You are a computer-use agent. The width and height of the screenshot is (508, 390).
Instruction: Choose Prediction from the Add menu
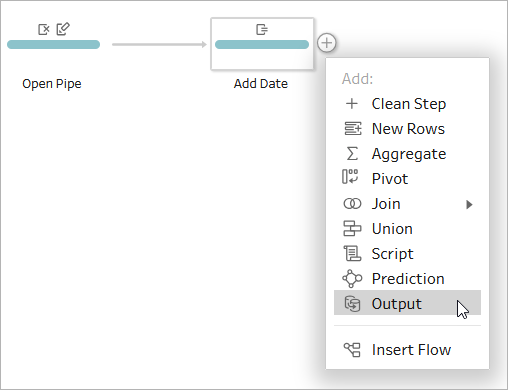point(407,279)
